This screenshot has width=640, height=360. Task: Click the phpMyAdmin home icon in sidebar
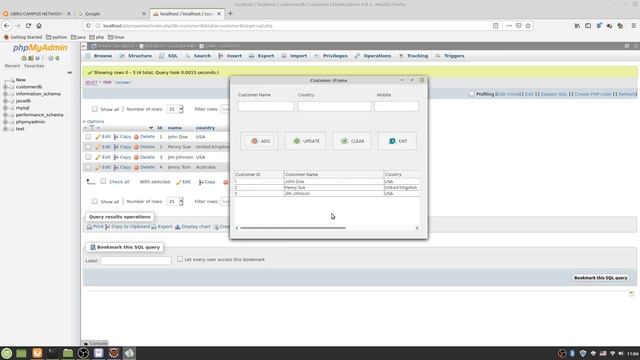click(x=24, y=58)
